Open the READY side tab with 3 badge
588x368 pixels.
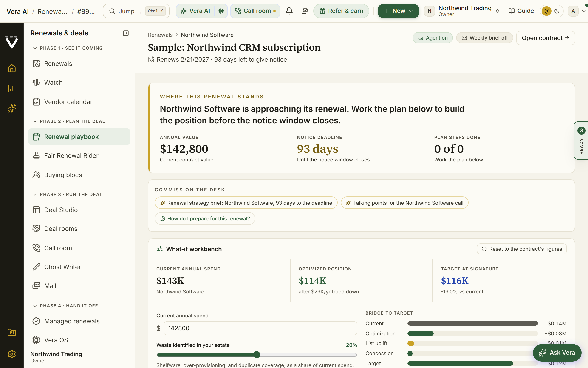coord(581,141)
